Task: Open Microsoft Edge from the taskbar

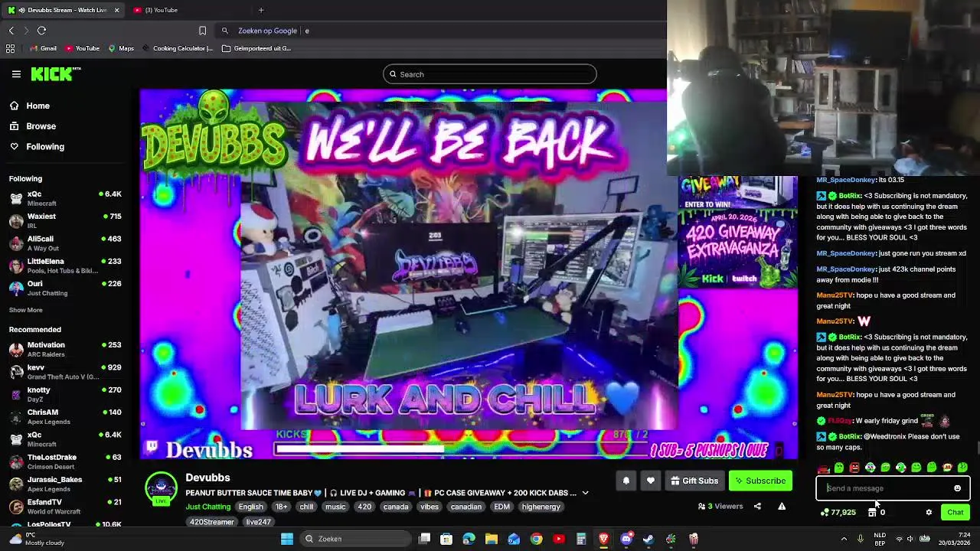Action: 469,539
